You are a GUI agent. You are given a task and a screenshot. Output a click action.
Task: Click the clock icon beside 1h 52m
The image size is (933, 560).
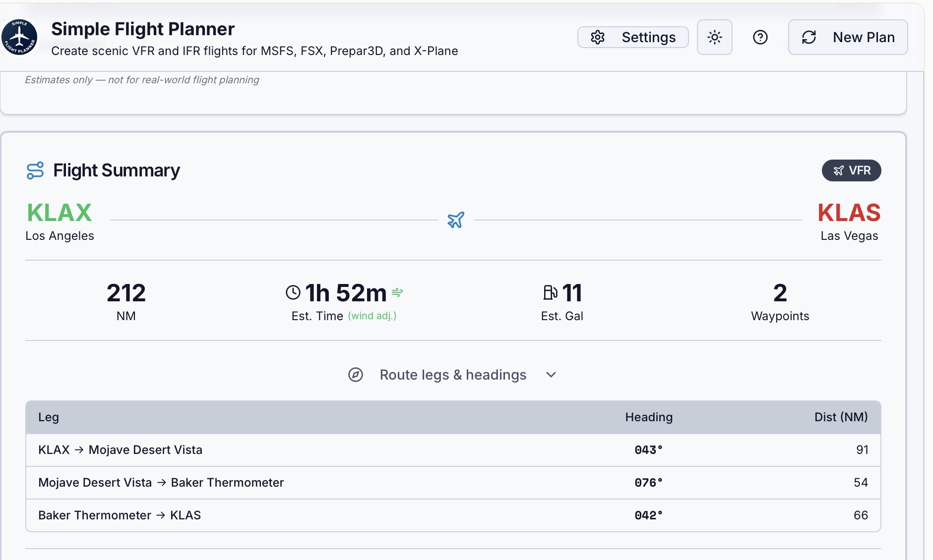click(293, 292)
